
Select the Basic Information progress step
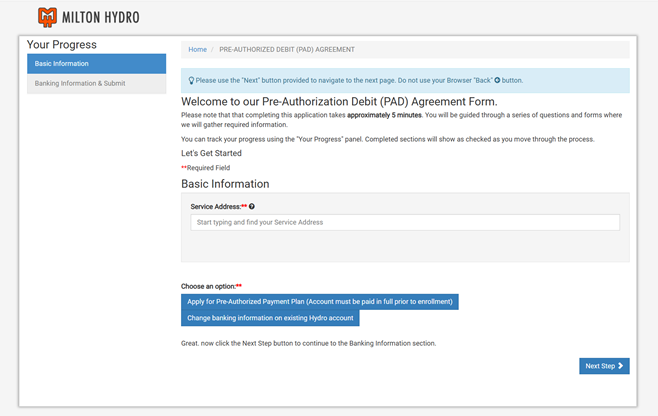click(x=97, y=64)
